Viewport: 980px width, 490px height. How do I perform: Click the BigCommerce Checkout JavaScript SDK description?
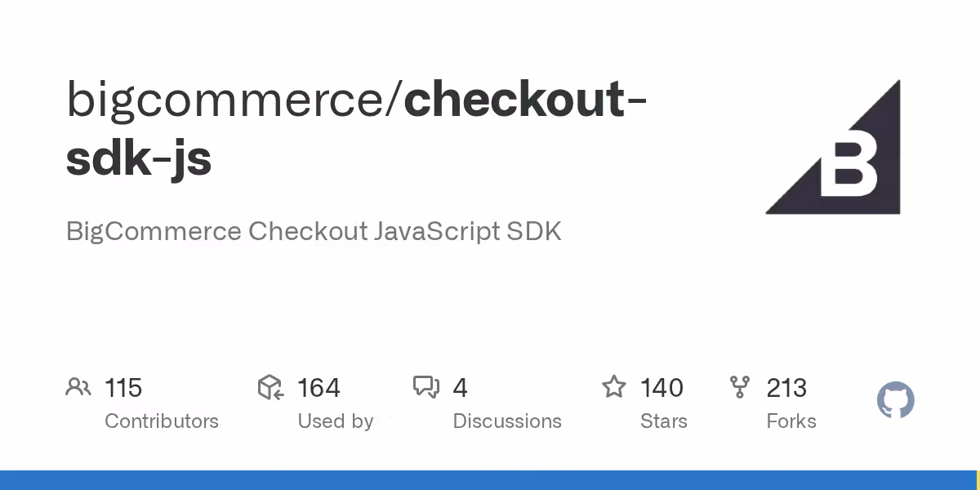point(314,231)
